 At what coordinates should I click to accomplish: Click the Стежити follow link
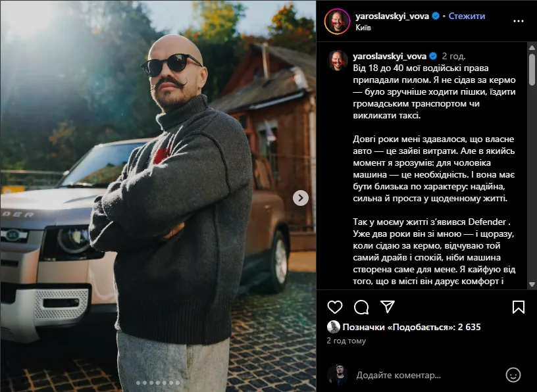click(467, 16)
